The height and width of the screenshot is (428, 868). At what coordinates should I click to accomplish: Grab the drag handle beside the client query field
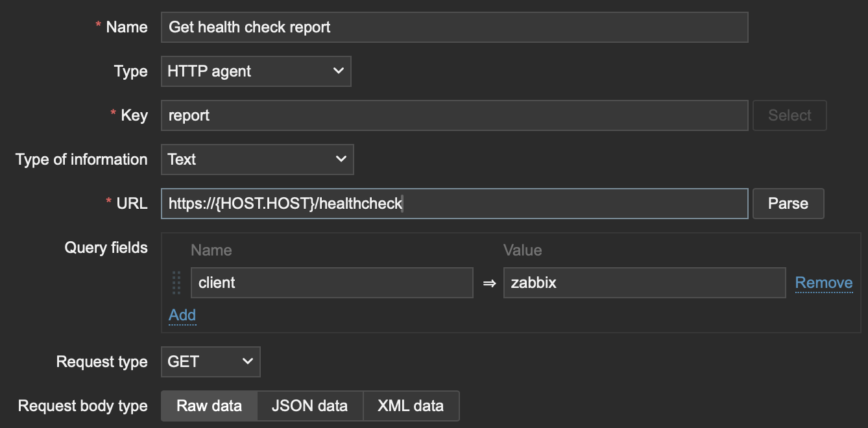pyautogui.click(x=176, y=283)
